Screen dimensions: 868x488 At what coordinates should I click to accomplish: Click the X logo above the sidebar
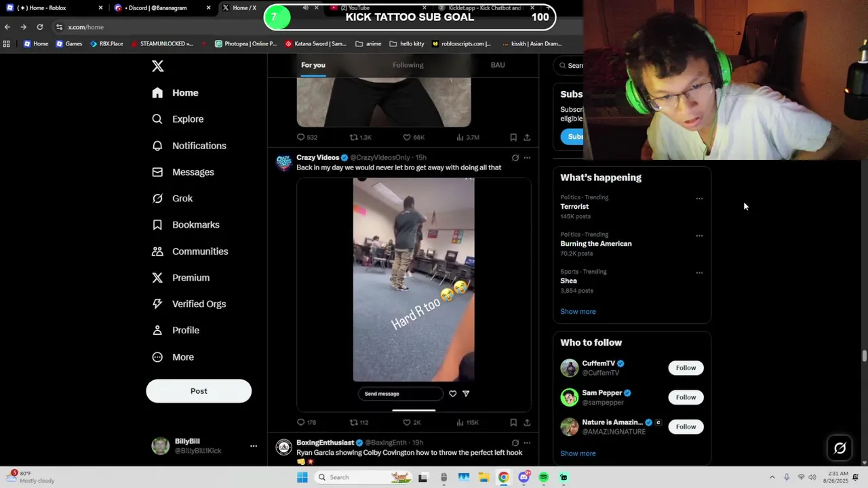click(157, 66)
